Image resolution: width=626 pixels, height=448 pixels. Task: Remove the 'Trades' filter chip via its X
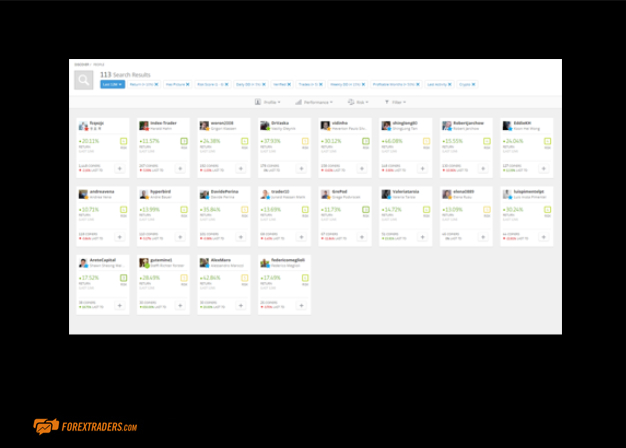point(321,84)
